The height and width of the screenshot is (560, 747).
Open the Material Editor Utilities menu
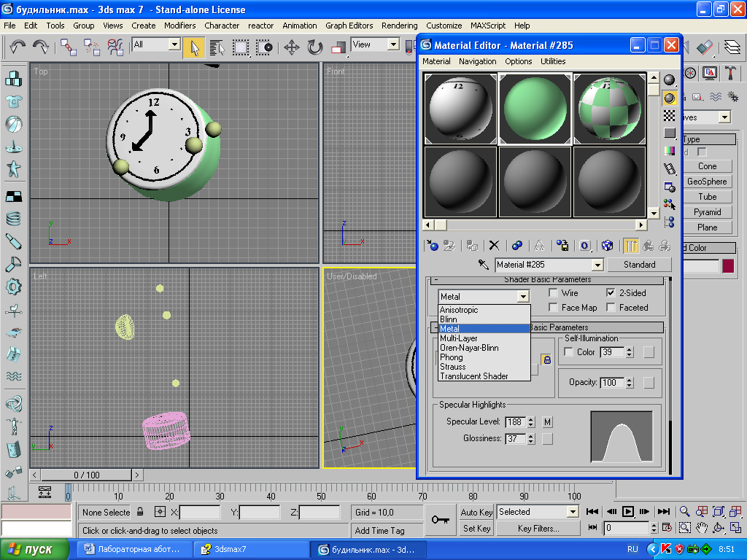point(553,61)
